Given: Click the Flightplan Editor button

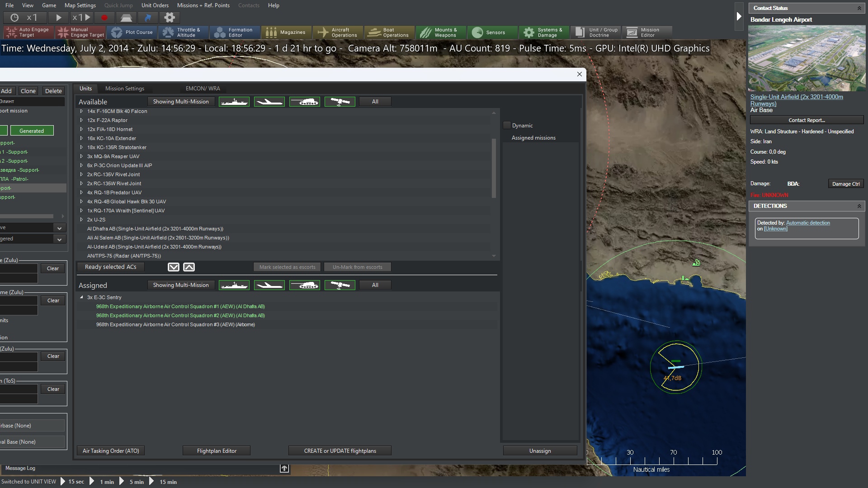Looking at the screenshot, I should pos(217,451).
